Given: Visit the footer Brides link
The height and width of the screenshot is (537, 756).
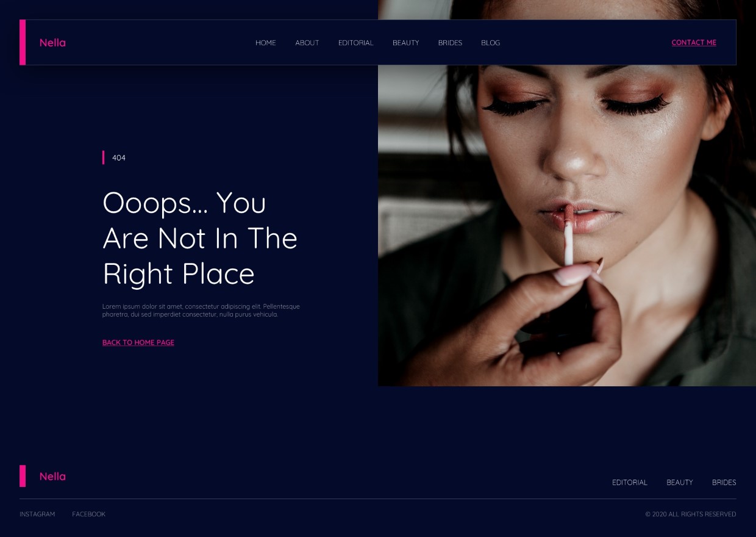Looking at the screenshot, I should [x=724, y=483].
